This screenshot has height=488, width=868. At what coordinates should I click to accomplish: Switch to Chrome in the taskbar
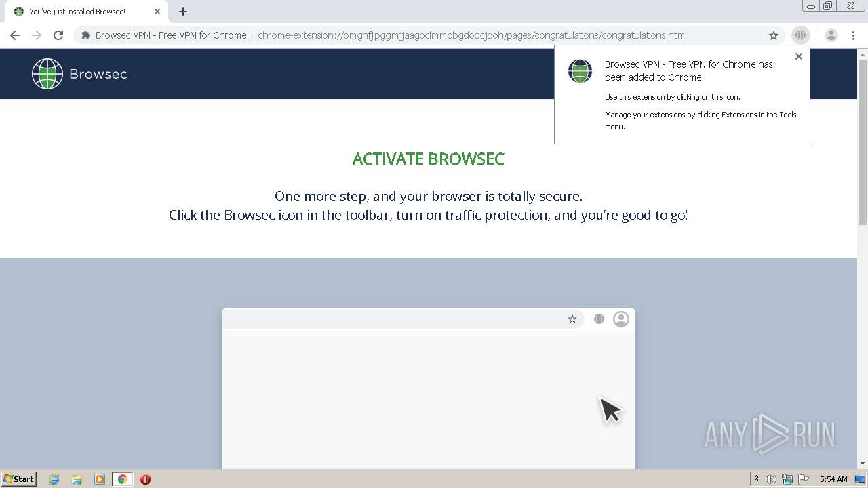click(122, 479)
